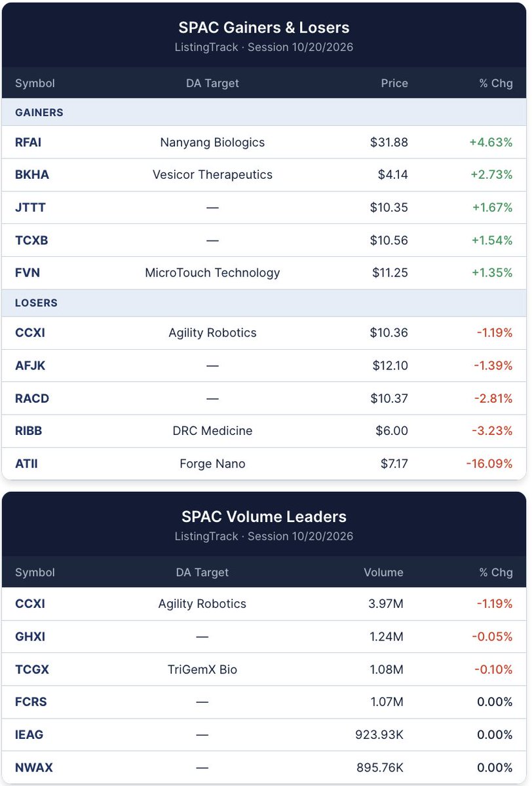Open the BKHA symbol row
The width and height of the screenshot is (532, 786).
pyautogui.click(x=32, y=175)
